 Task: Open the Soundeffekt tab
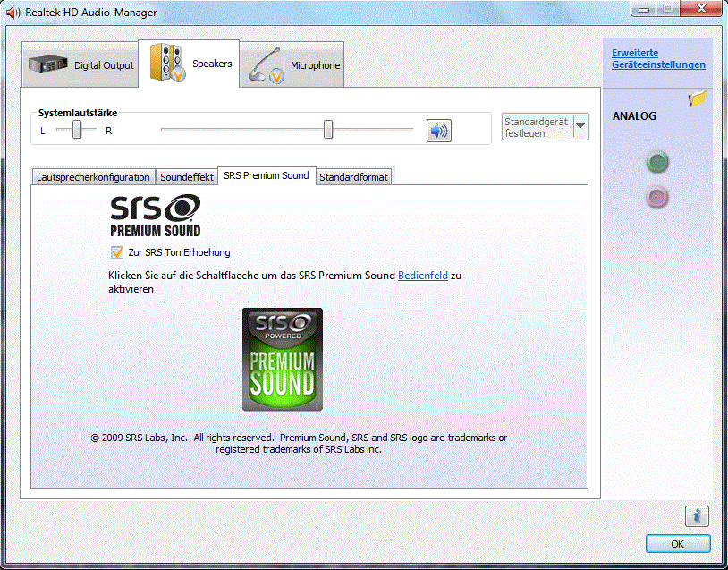click(x=187, y=177)
